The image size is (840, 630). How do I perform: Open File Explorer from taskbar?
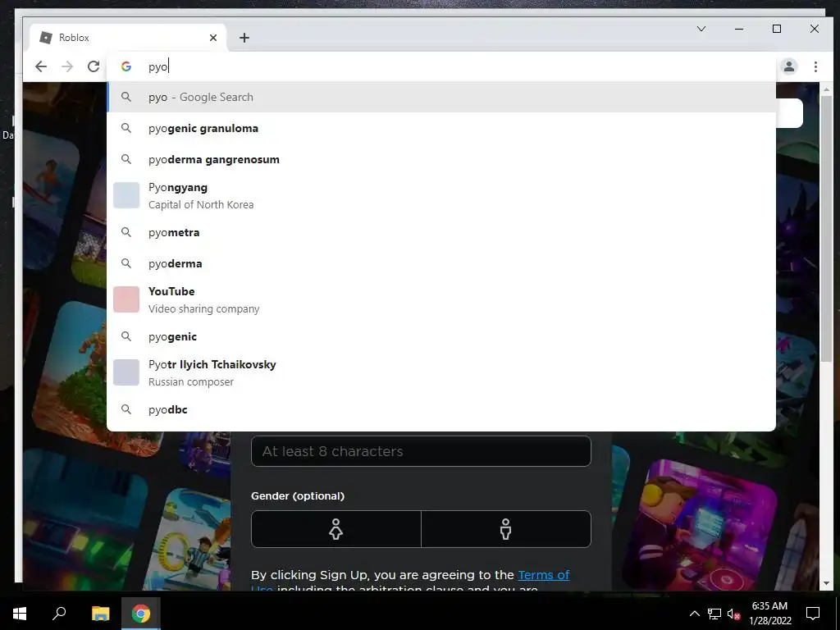[x=100, y=614]
